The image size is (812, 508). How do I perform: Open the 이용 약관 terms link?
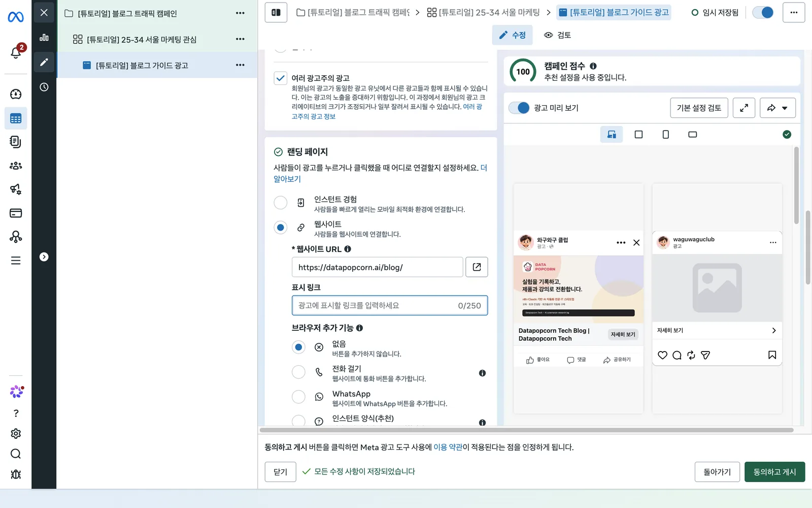(448, 447)
